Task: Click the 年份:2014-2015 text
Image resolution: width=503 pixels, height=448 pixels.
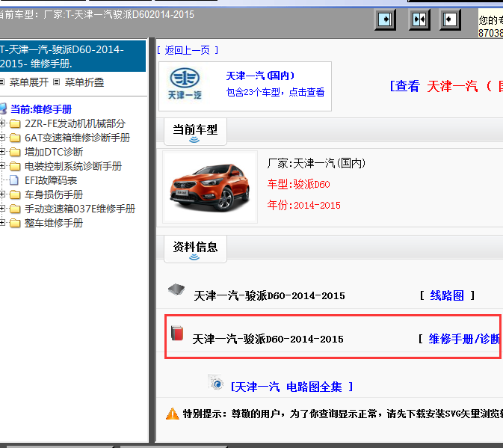Action: coord(303,205)
